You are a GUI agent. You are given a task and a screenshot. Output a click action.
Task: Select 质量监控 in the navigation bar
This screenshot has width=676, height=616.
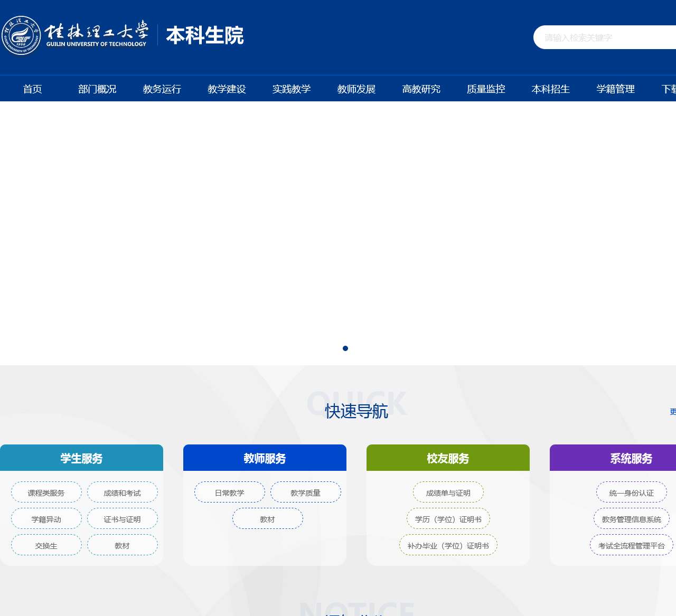pyautogui.click(x=486, y=89)
